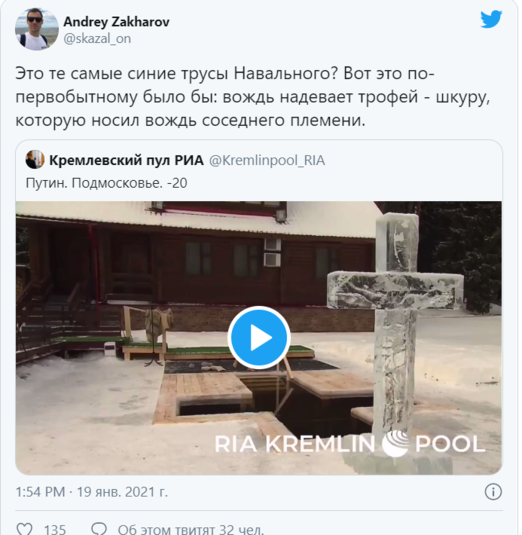Open the @skazal_on handle
The height and width of the screenshot is (535, 522).
tap(97, 39)
